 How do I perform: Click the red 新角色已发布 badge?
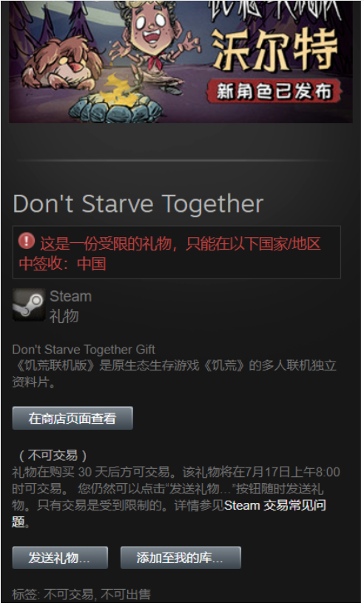tap(274, 92)
